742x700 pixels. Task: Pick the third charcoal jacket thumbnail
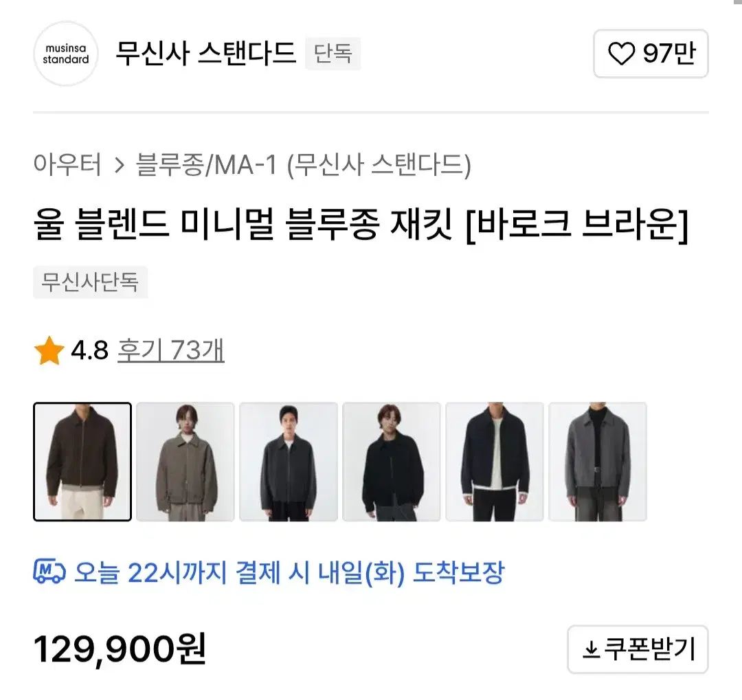coord(289,462)
